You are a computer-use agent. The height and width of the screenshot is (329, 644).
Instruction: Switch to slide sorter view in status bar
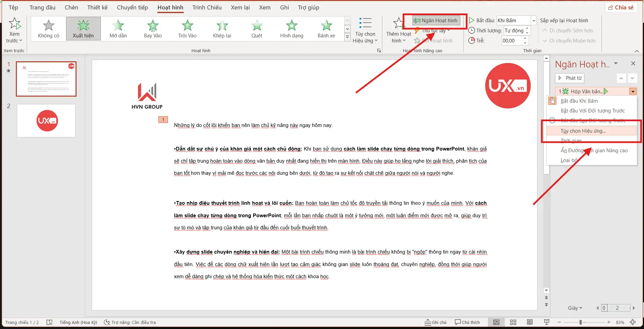513,322
